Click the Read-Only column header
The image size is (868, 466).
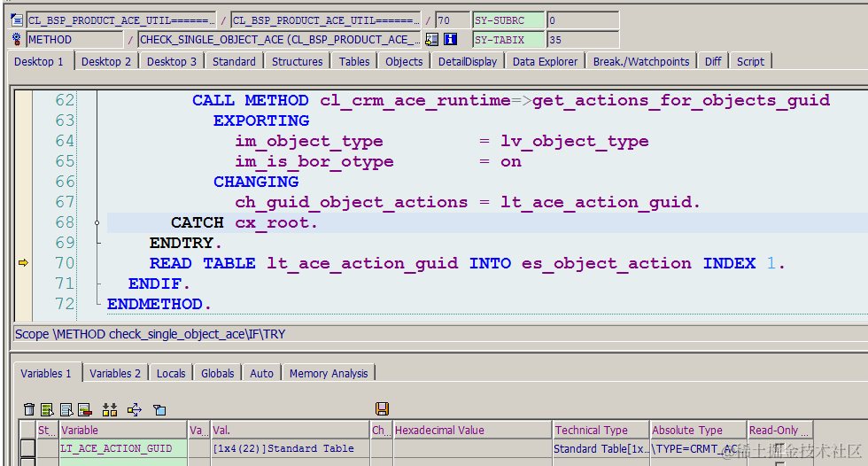780,430
